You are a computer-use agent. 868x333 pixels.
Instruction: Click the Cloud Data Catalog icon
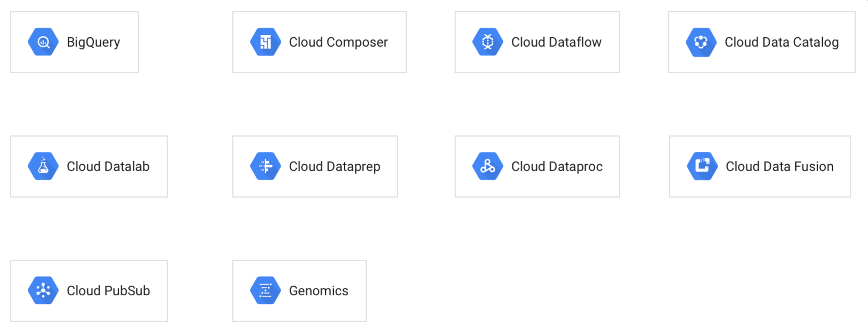tap(701, 42)
